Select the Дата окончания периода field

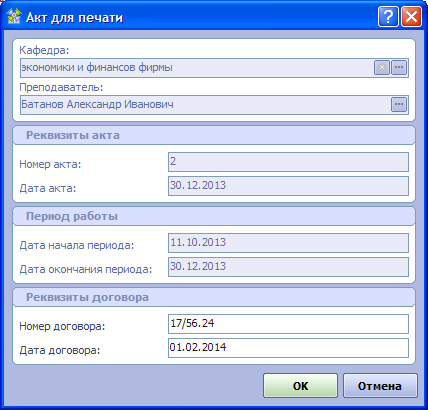(x=288, y=267)
